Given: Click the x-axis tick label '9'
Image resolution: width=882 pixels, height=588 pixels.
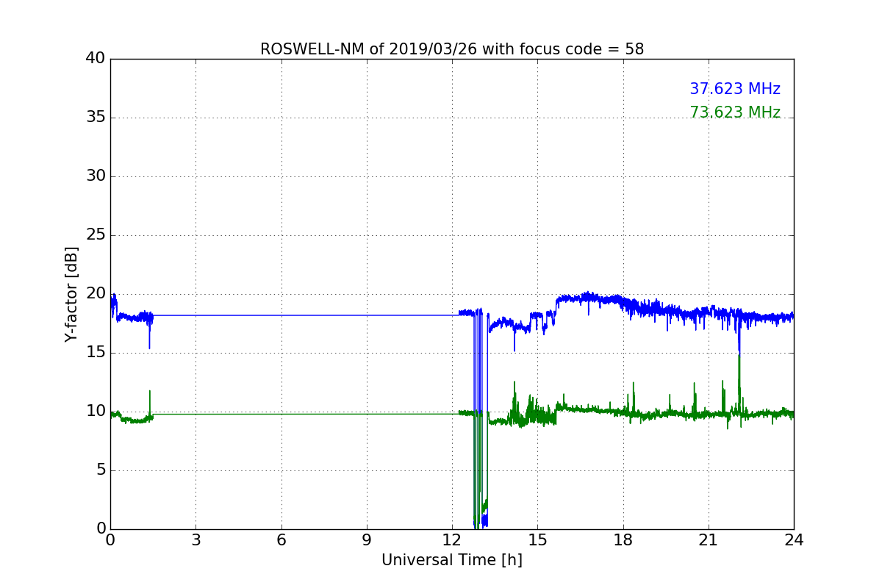Looking at the screenshot, I should (x=367, y=539).
